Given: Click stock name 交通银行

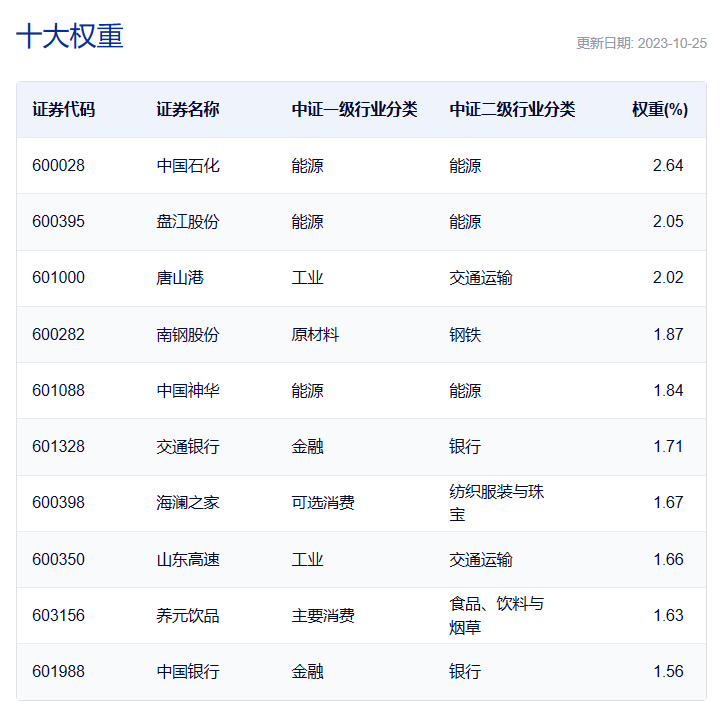Looking at the screenshot, I should [x=188, y=447].
